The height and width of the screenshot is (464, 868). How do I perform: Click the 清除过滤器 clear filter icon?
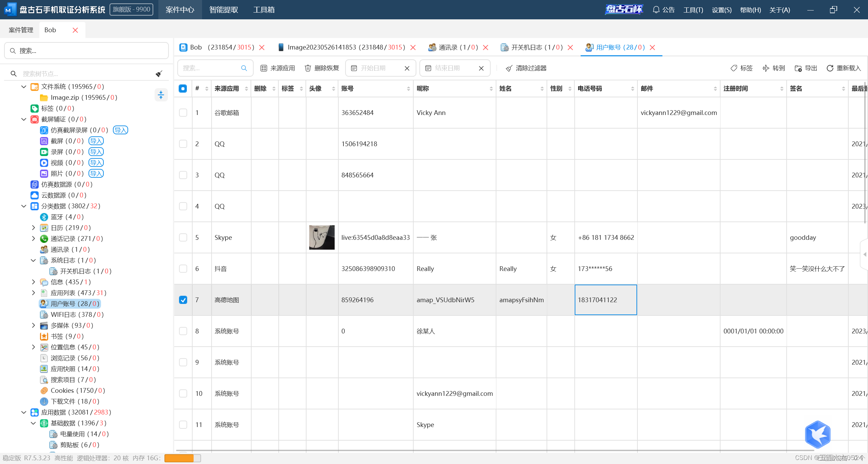[509, 68]
